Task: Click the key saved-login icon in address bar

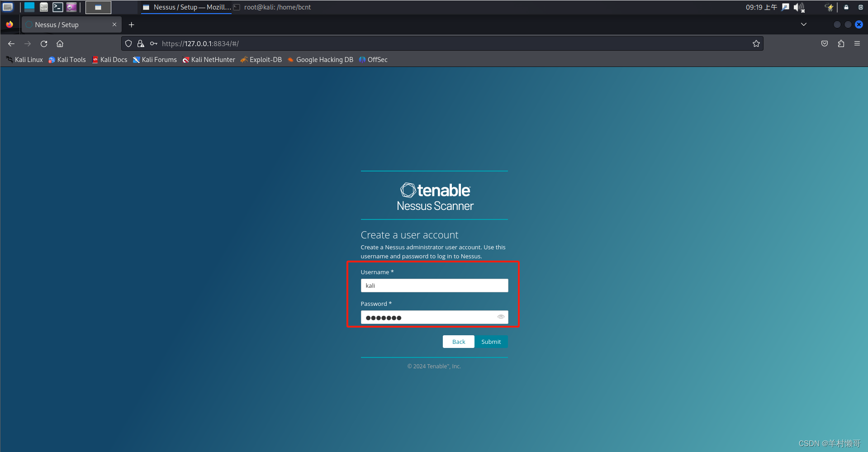Action: pos(154,43)
